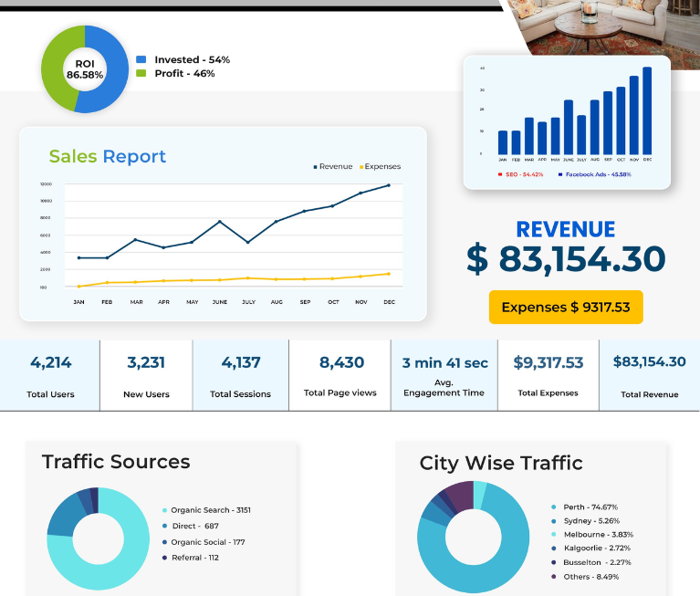This screenshot has width=700, height=596.
Task: Click the SEO - 54.42% legend marker
Action: tap(500, 174)
